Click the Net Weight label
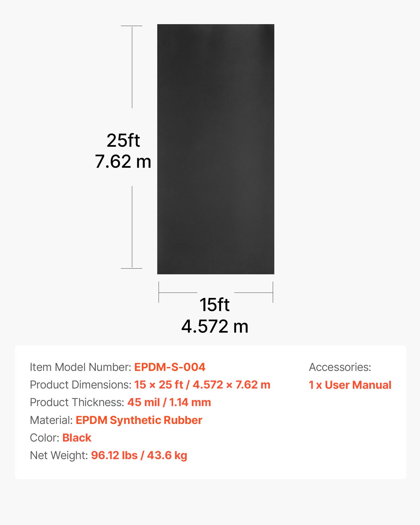 pyautogui.click(x=59, y=455)
